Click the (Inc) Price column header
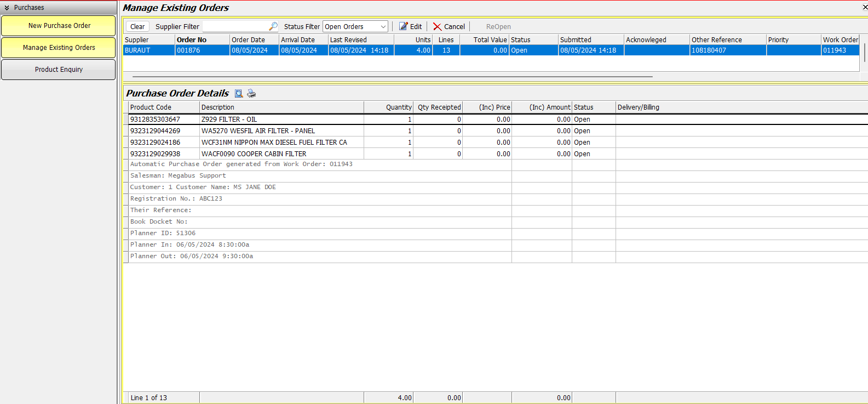The height and width of the screenshot is (404, 868). point(487,107)
